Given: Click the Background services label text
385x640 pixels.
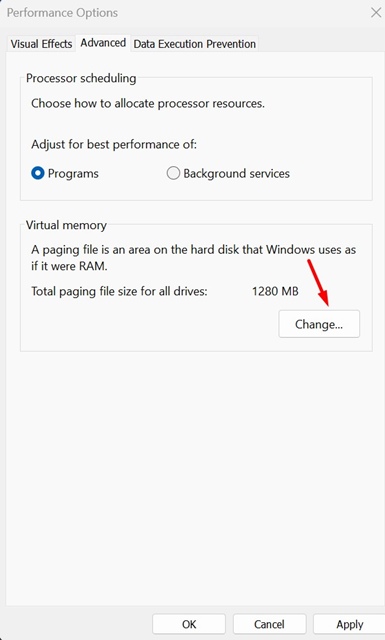Looking at the screenshot, I should (x=236, y=173).
